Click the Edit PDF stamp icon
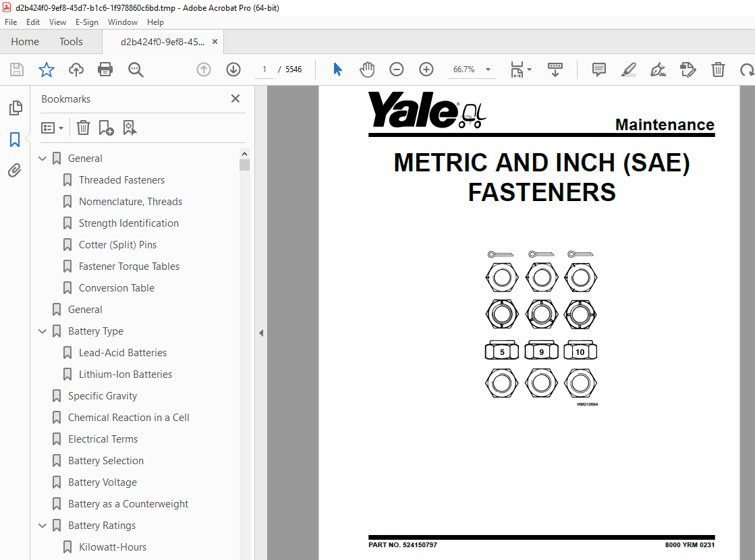The width and height of the screenshot is (755, 560). (688, 69)
